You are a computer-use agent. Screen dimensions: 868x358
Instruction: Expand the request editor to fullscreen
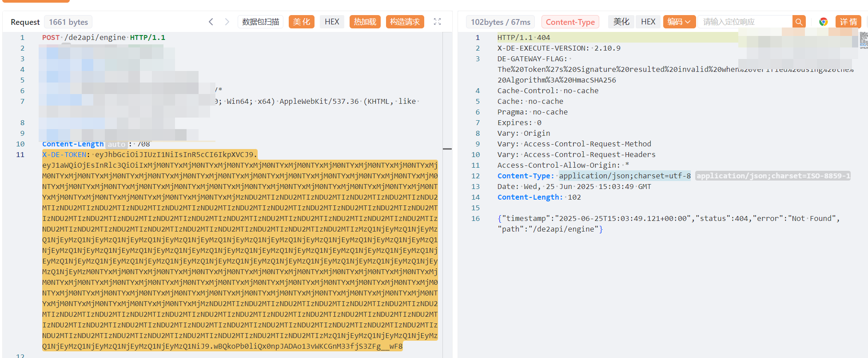(x=437, y=22)
